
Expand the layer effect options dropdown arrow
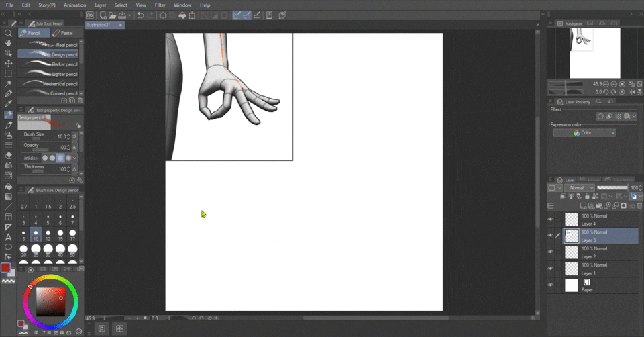[x=634, y=117]
